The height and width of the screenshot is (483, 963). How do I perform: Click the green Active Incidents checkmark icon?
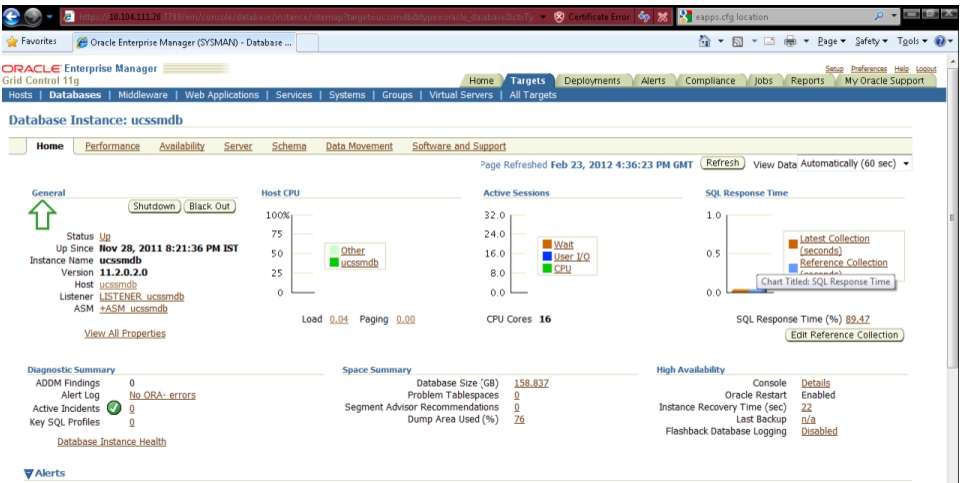pos(114,408)
